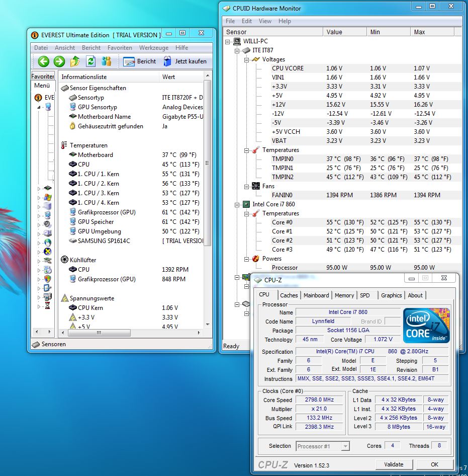Viewport: 468px width, 476px height.
Task: Switch to SPD tab in CPU-Z
Action: click(x=364, y=295)
